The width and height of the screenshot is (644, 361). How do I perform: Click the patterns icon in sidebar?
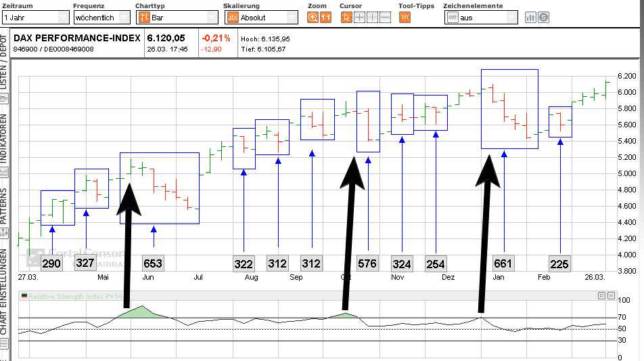point(3,234)
